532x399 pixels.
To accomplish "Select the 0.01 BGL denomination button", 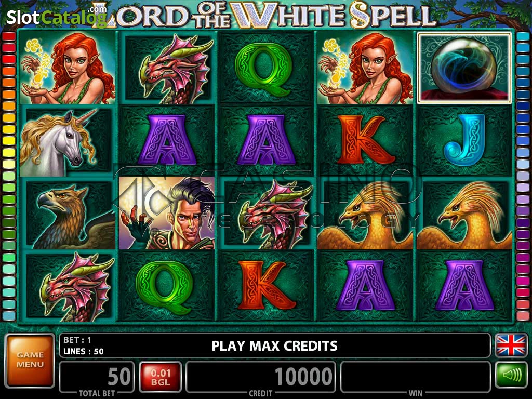I will pyautogui.click(x=160, y=377).
